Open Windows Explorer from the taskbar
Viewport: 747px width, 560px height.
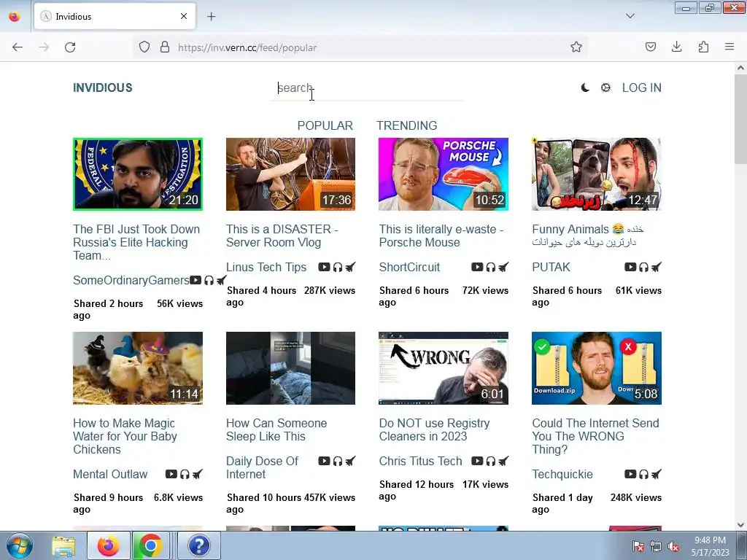(x=64, y=545)
